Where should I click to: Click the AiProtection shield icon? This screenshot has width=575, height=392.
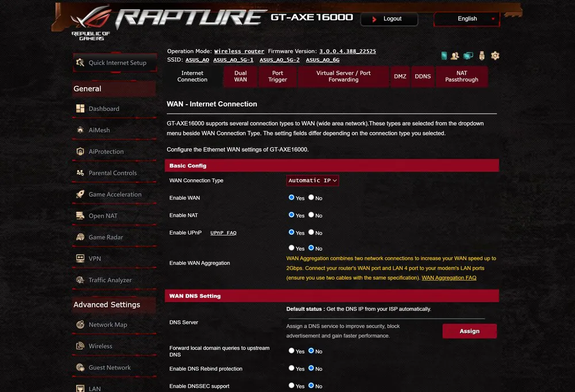(x=80, y=151)
